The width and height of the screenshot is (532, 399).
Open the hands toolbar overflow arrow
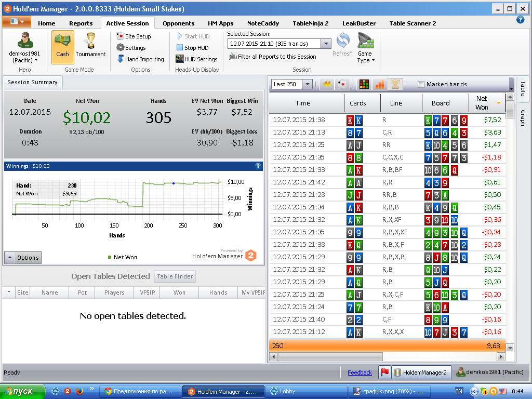pyautogui.click(x=511, y=89)
